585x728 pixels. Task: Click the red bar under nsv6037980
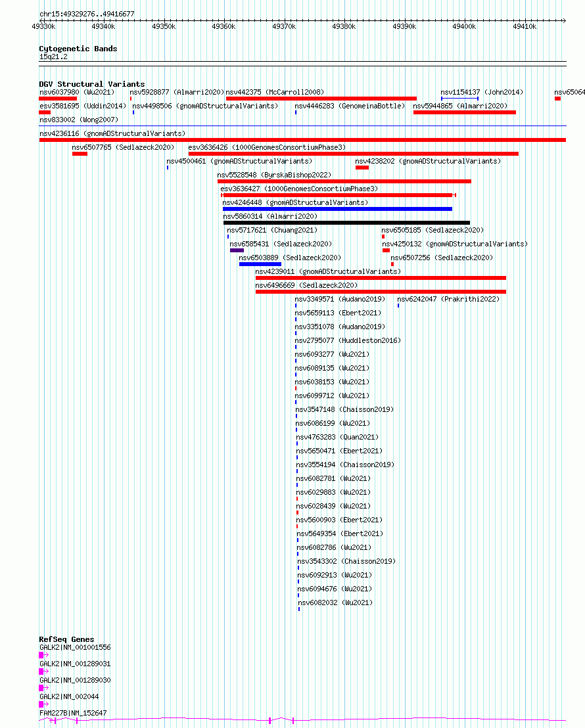(58, 99)
